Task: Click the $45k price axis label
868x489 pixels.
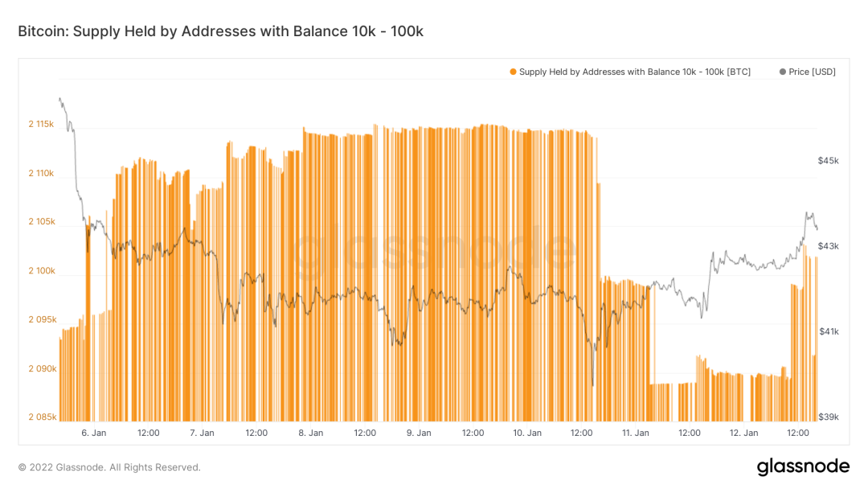Action: pyautogui.click(x=828, y=161)
